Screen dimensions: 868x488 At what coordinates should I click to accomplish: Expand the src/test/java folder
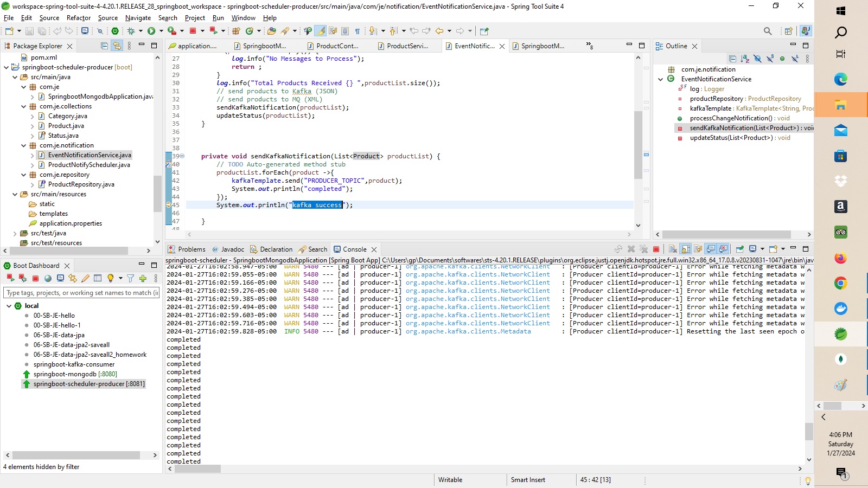coord(15,233)
